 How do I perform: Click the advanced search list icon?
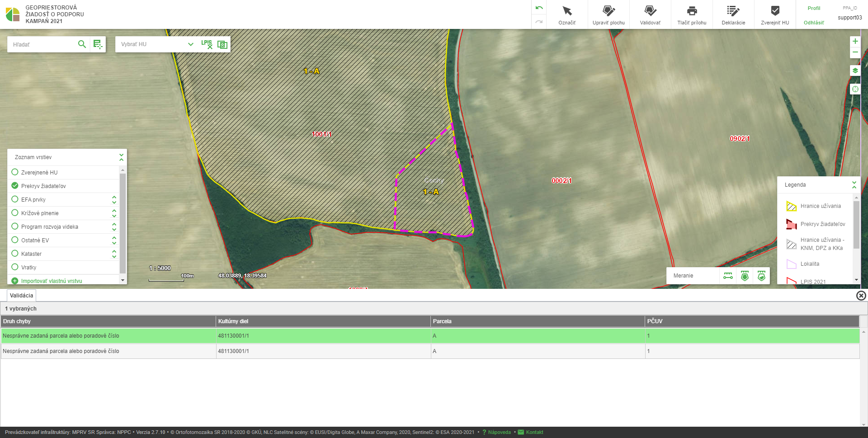(98, 44)
